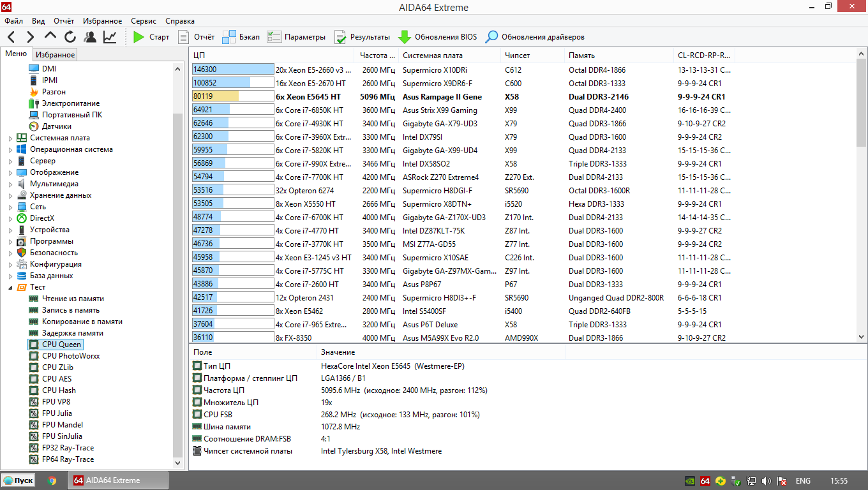
Task: Open the Разгон flame icon
Action: click(x=34, y=92)
